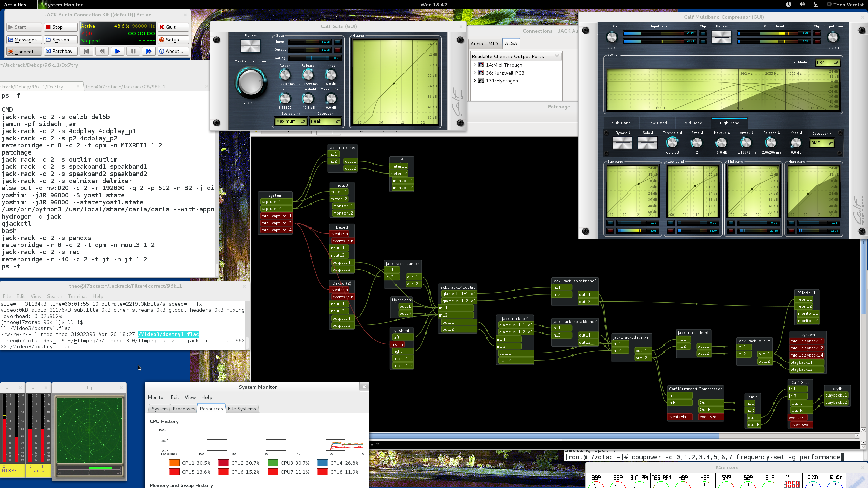Toggle the Calf Gate Bypass switch
Screen dimensions: 868x488
[251, 46]
